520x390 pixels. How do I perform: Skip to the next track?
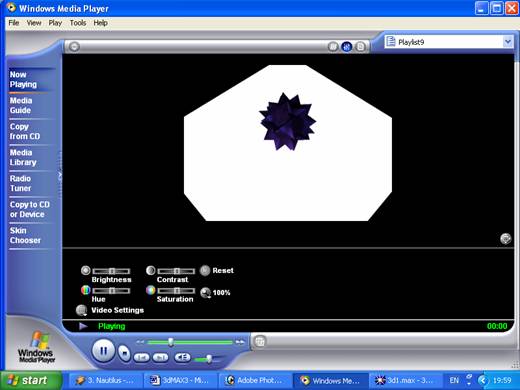pyautogui.click(x=161, y=358)
